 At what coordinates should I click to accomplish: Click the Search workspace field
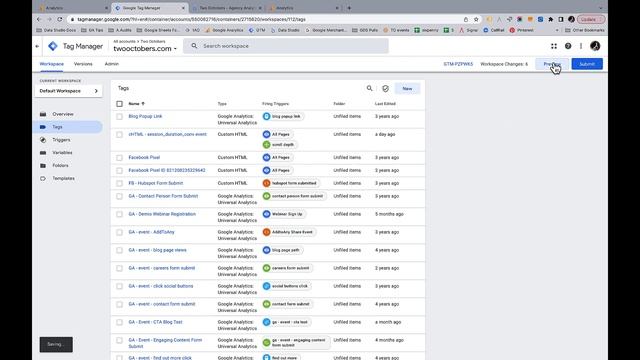pos(286,46)
